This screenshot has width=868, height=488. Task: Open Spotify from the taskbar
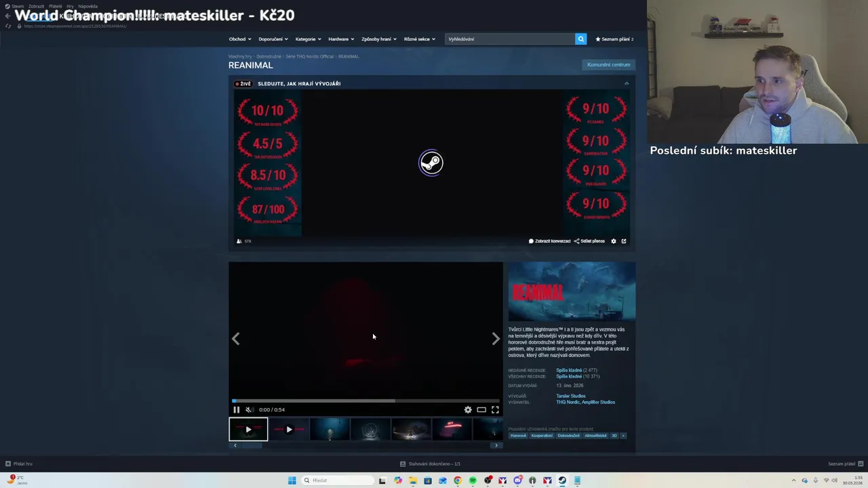(473, 481)
